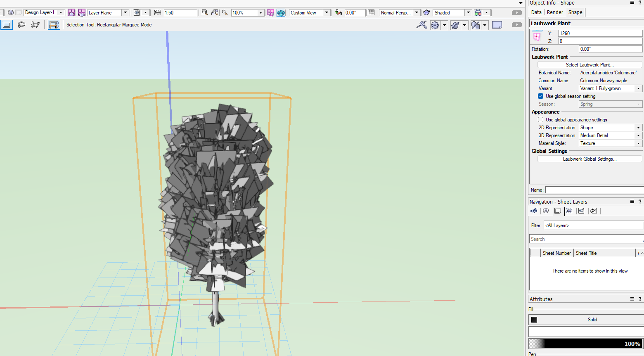
Task: Open the 3D Representation dropdown
Action: 638,135
